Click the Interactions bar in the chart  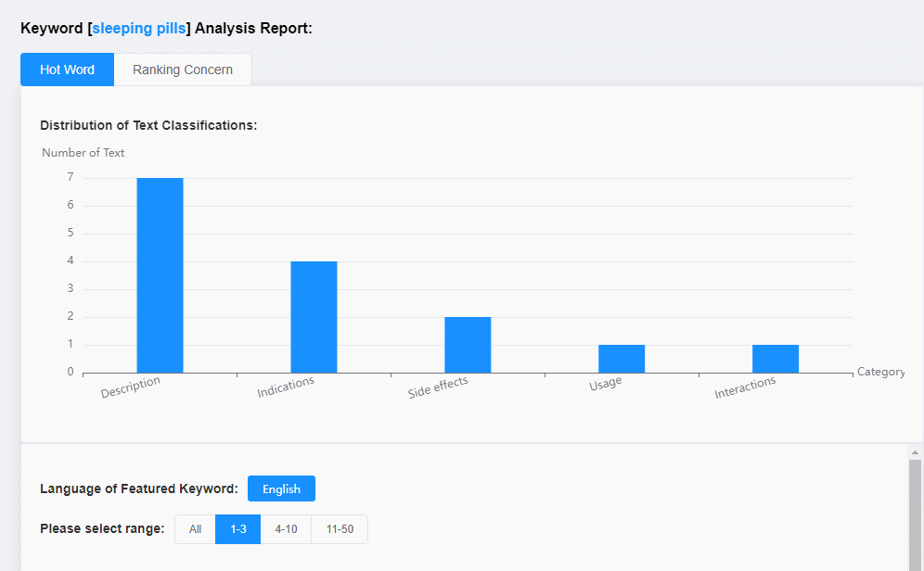tap(775, 359)
